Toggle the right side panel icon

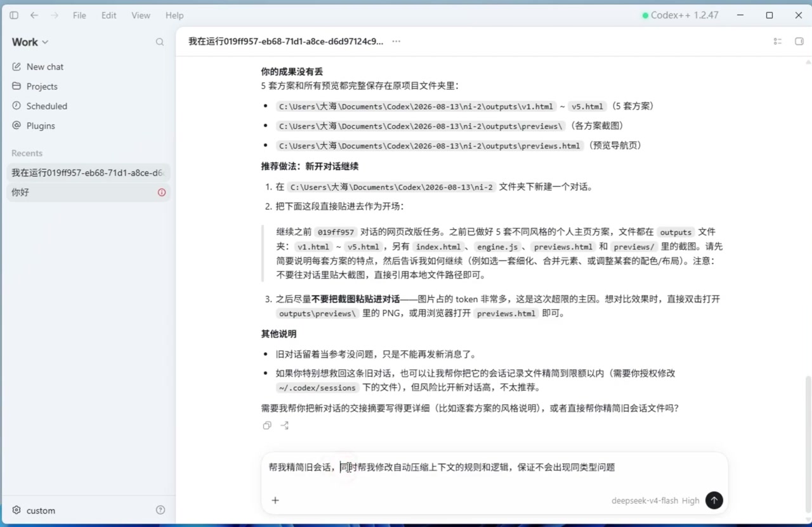click(x=799, y=41)
